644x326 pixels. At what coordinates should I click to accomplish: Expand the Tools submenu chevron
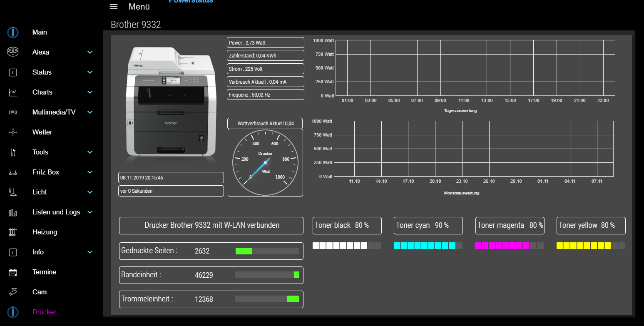coord(90,152)
